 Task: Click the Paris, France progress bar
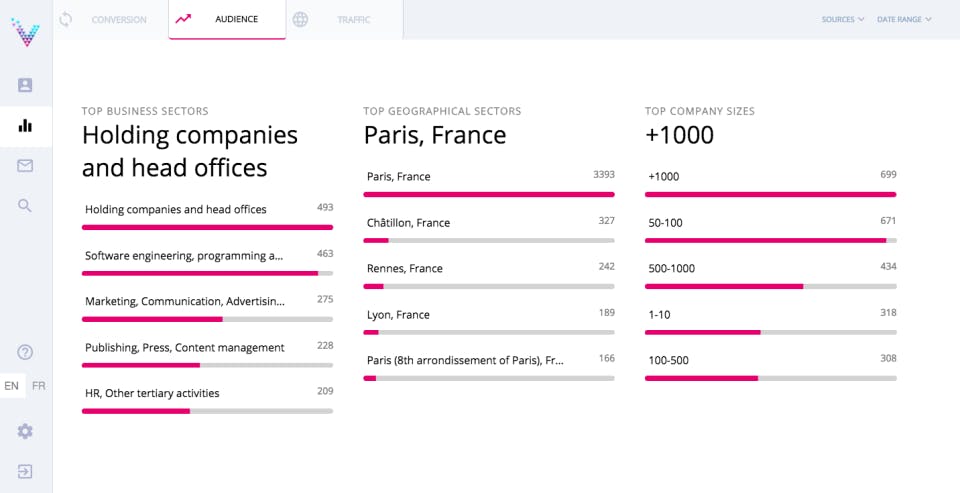489,194
